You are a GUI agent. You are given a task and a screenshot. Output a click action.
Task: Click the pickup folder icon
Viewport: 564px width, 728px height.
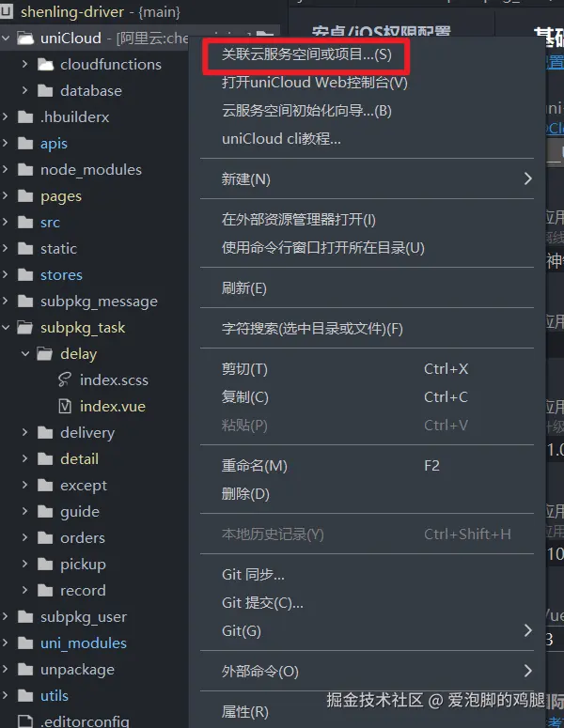tap(45, 565)
